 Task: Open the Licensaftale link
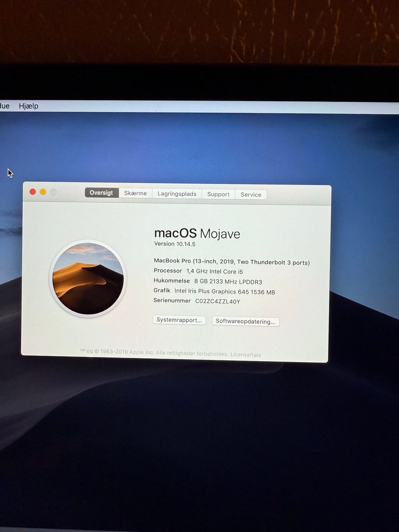coord(246,355)
